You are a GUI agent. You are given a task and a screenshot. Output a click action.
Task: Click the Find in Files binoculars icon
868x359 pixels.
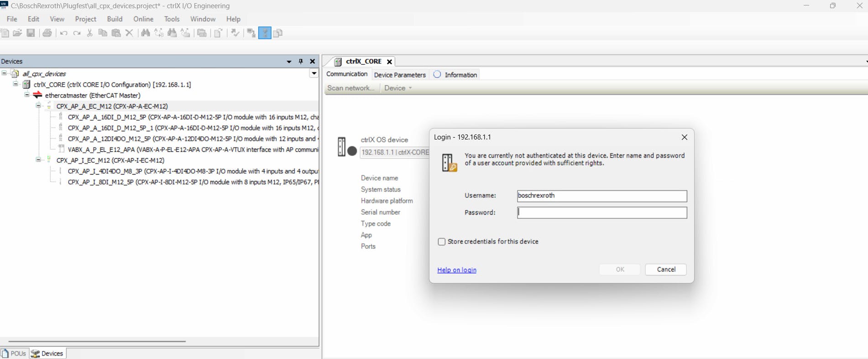[x=172, y=33]
